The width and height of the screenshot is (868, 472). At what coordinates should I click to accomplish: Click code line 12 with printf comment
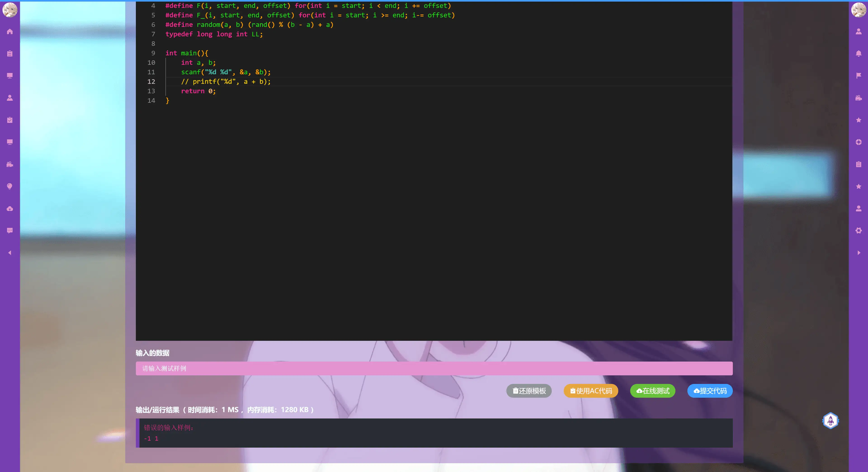coord(226,82)
